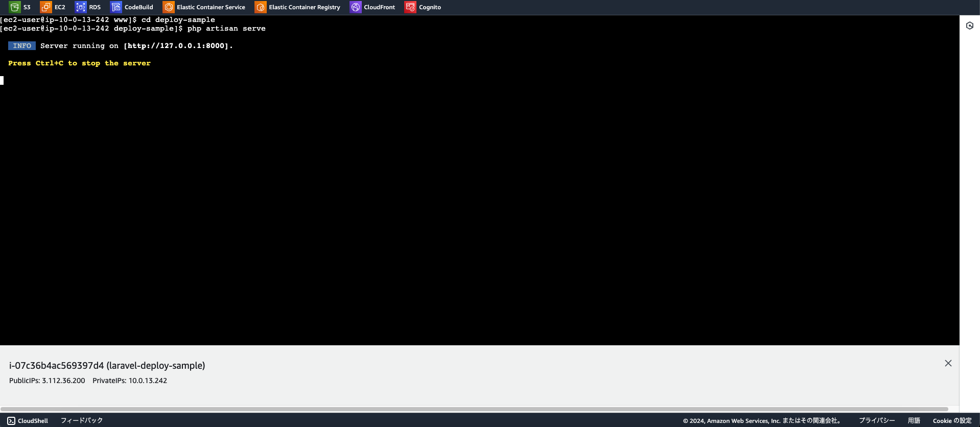Click the Cognito favorites bar label
Image resolution: width=980 pixels, height=427 pixels.
(x=430, y=7)
